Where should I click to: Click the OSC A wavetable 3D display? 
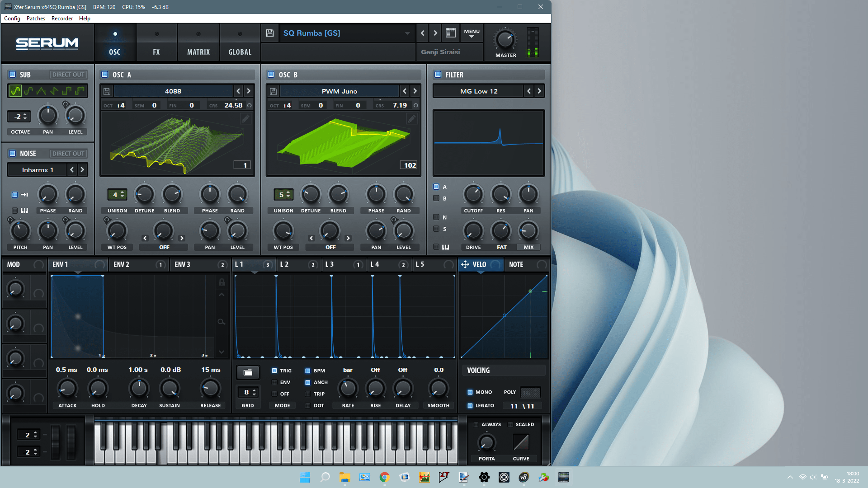point(177,144)
